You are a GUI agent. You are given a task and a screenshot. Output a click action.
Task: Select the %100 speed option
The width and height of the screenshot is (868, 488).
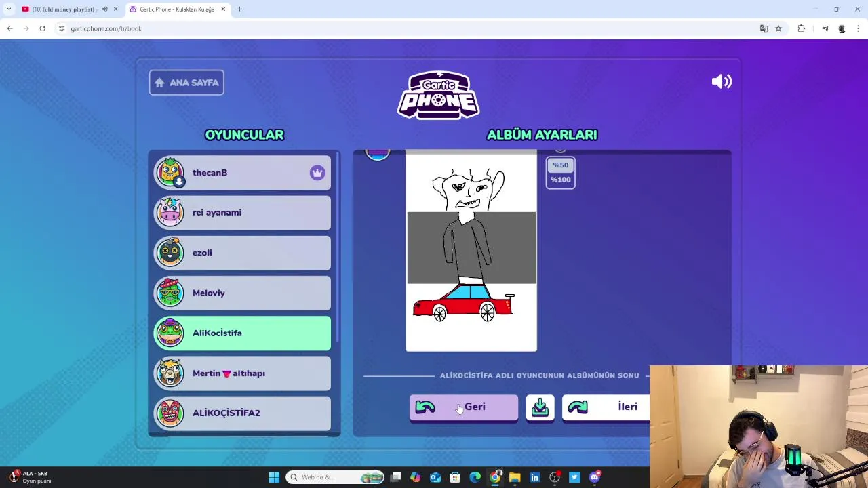(560, 180)
